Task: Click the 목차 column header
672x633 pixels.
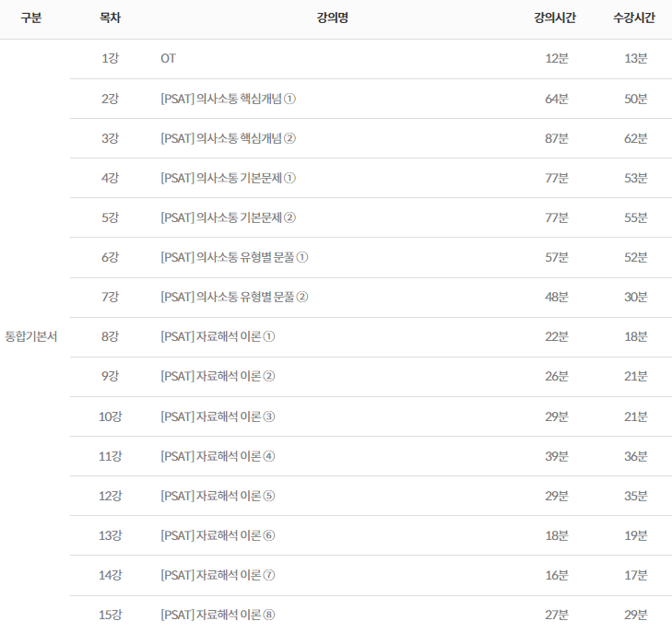Action: [110, 18]
